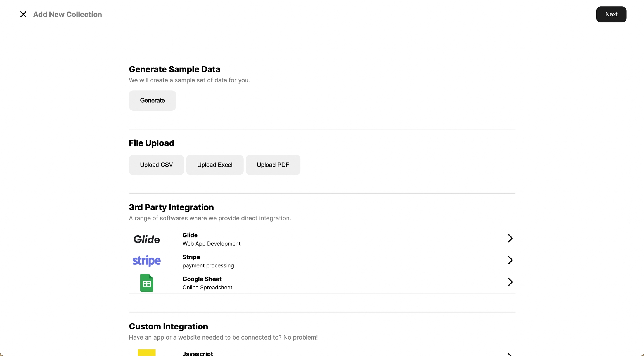Select the Javascript integration label

tap(198, 353)
